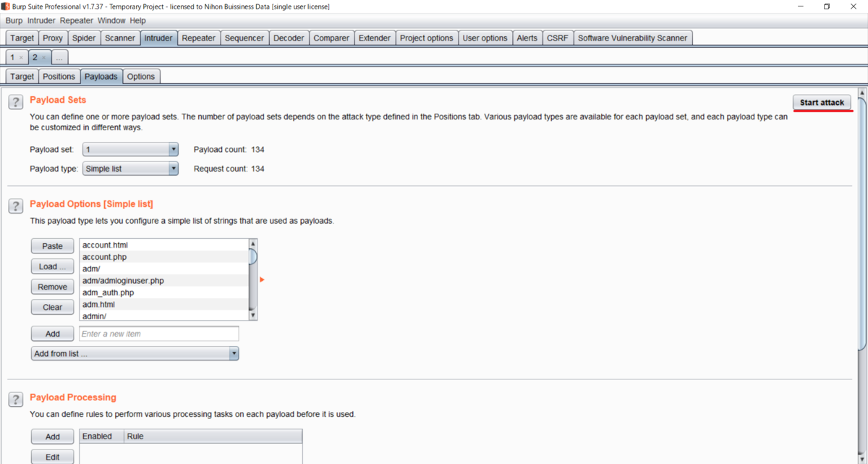Select account.php in payload list

(x=163, y=257)
